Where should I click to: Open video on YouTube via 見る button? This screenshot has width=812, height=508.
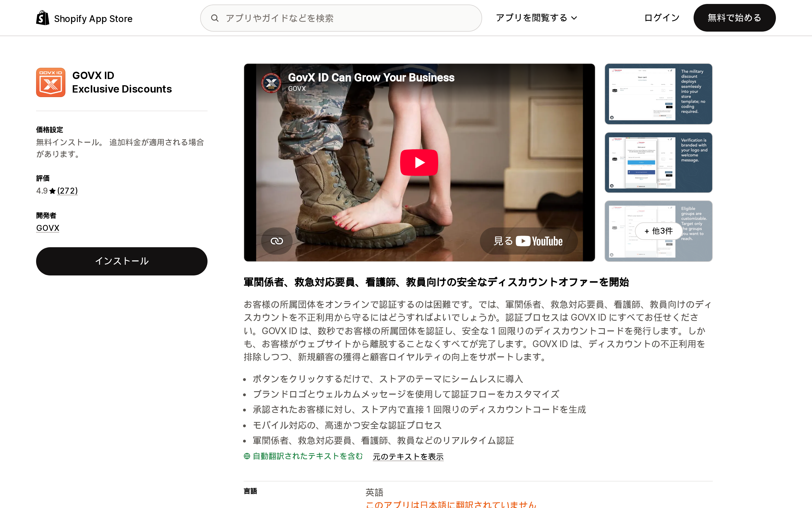click(x=528, y=241)
